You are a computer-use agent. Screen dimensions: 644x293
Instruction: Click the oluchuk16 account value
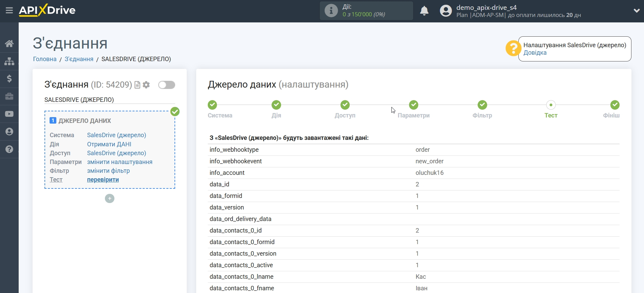pyautogui.click(x=429, y=173)
